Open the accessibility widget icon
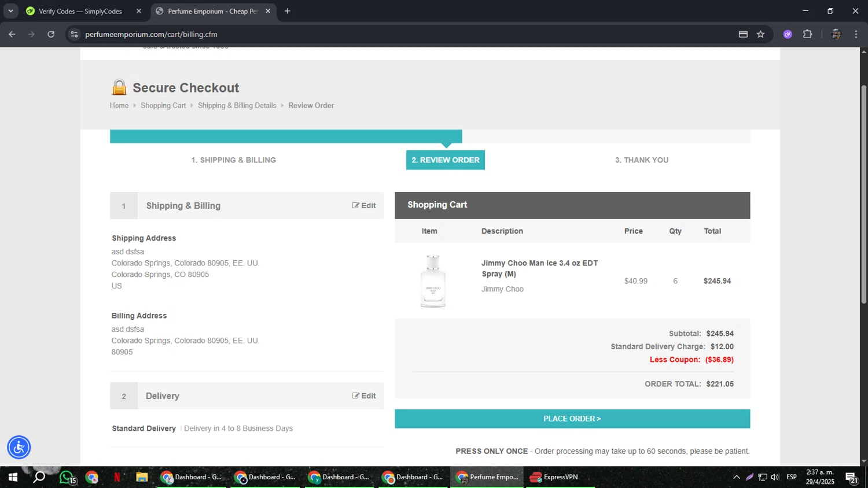 [19, 448]
